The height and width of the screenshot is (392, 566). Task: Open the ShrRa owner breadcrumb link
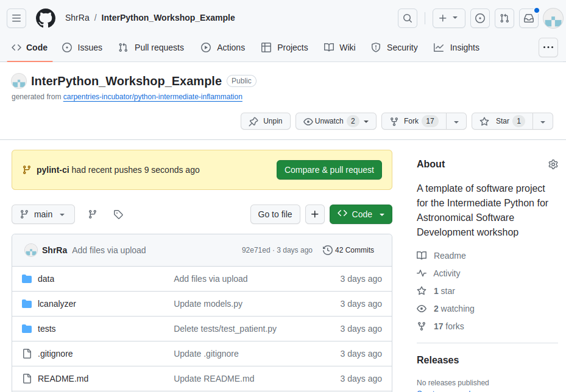click(x=77, y=18)
